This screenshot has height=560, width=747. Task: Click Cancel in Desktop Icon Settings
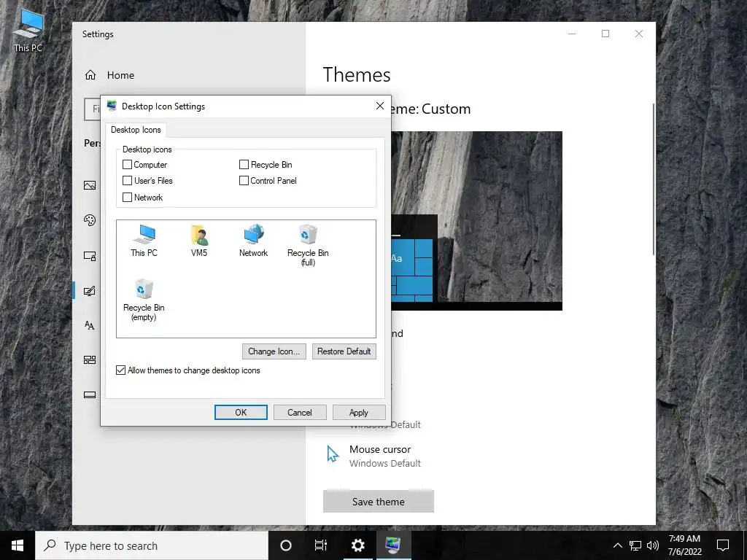pos(300,413)
